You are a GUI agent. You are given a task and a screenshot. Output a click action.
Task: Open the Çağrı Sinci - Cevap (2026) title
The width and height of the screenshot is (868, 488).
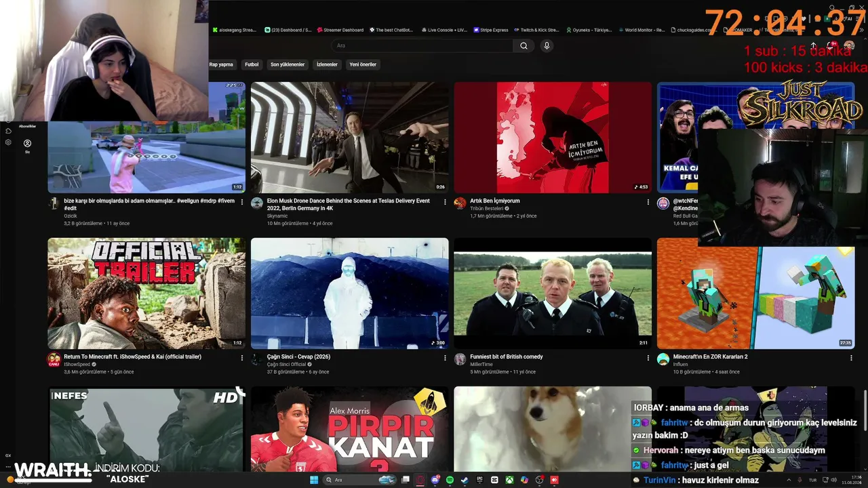(298, 357)
